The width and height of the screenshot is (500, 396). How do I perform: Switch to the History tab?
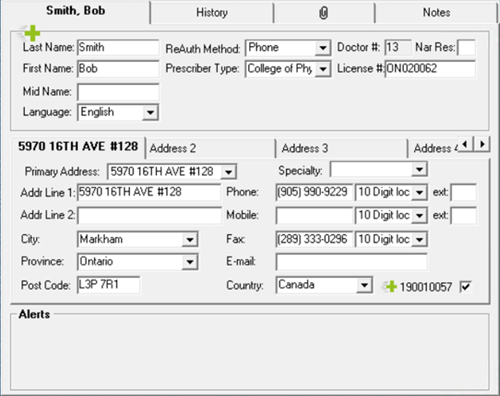click(212, 13)
